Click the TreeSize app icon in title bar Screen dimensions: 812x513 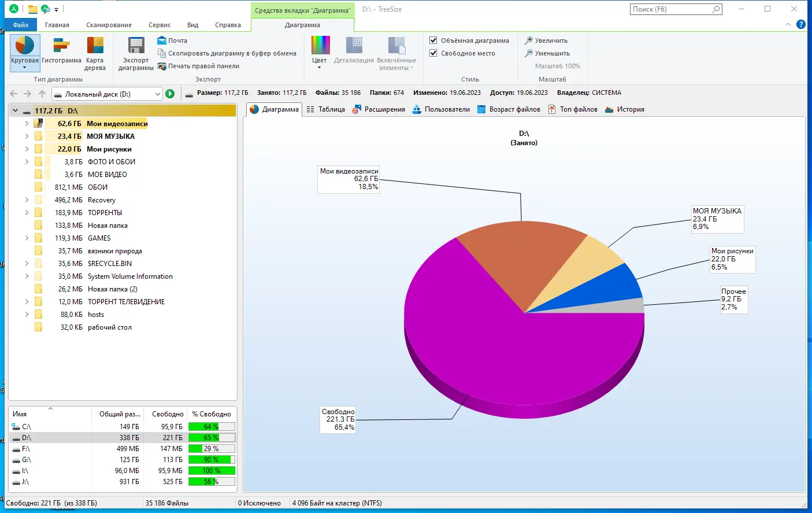coord(13,9)
